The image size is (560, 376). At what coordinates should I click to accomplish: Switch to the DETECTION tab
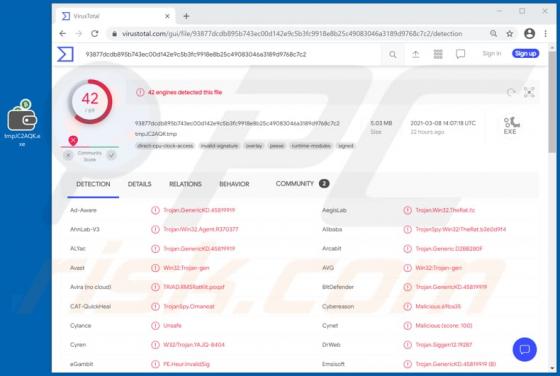point(93,184)
